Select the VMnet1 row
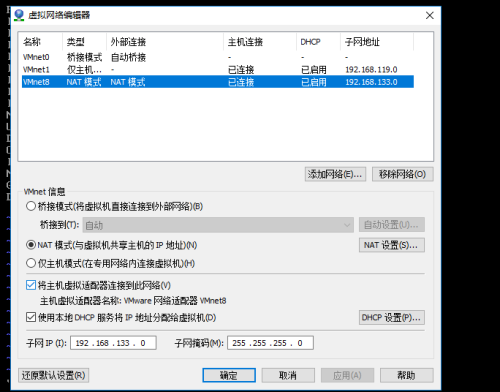Screen dimensions: 500x392 [x=218, y=70]
